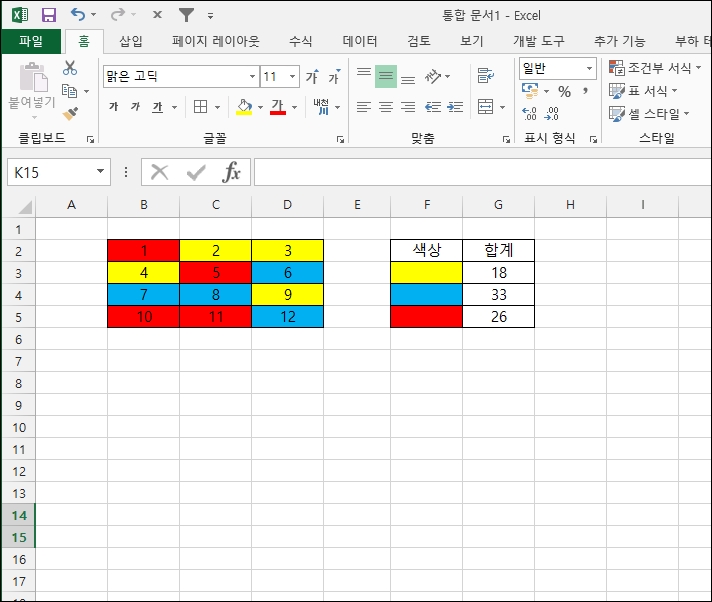Decrease font size with small 가 icon
712x602 pixels.
click(335, 76)
